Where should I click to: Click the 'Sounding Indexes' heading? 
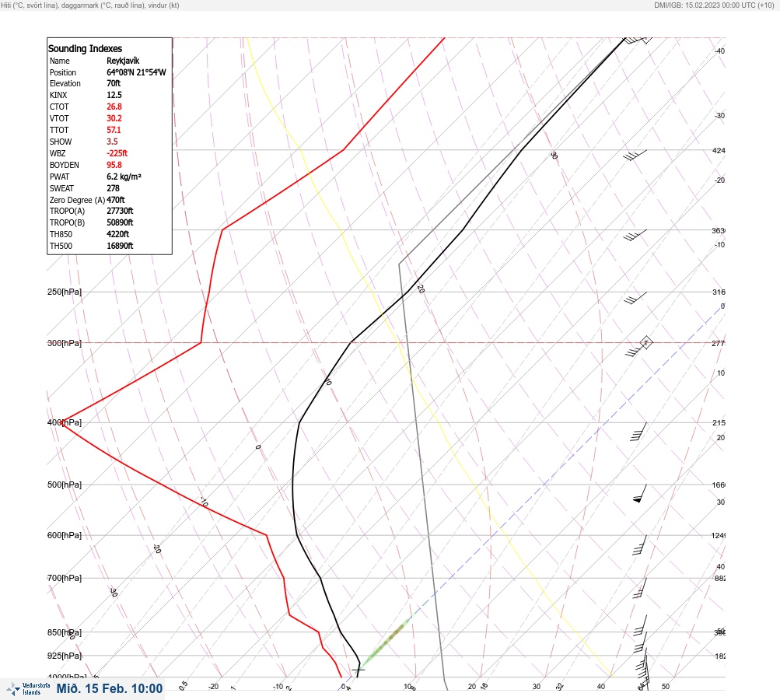85,49
